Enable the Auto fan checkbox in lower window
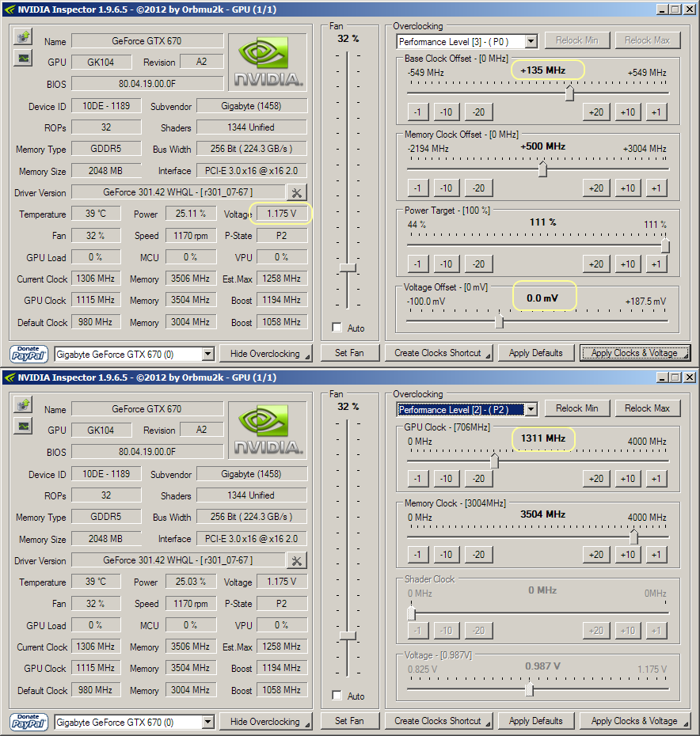 (337, 696)
